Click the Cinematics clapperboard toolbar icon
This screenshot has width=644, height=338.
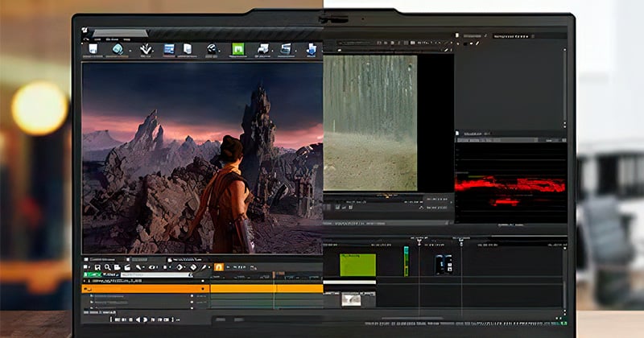coord(285,50)
